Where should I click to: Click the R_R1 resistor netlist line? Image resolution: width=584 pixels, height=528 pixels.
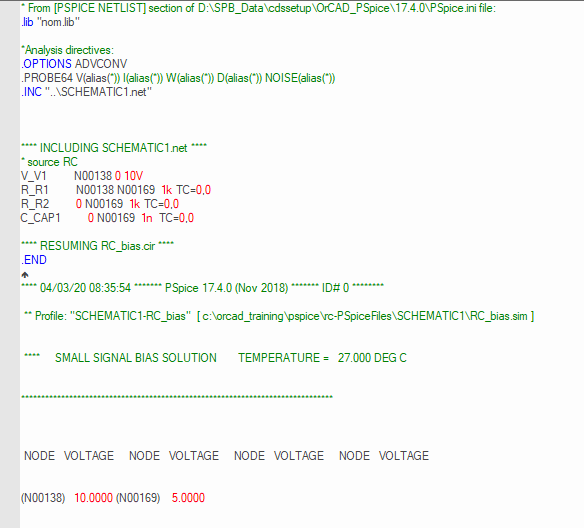pos(116,190)
